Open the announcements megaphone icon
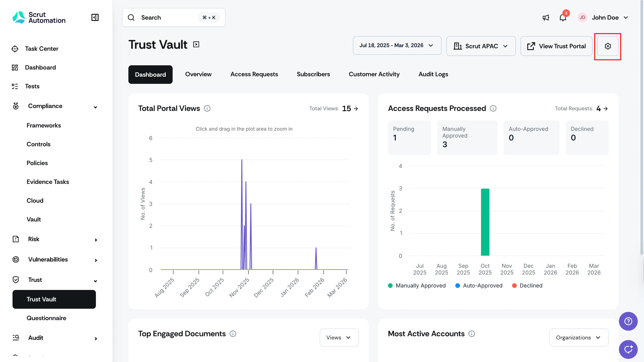Image resolution: width=644 pixels, height=362 pixels. click(x=546, y=17)
